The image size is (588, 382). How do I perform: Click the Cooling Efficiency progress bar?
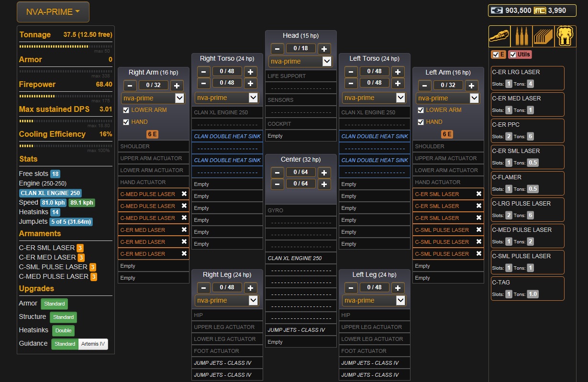click(x=65, y=146)
